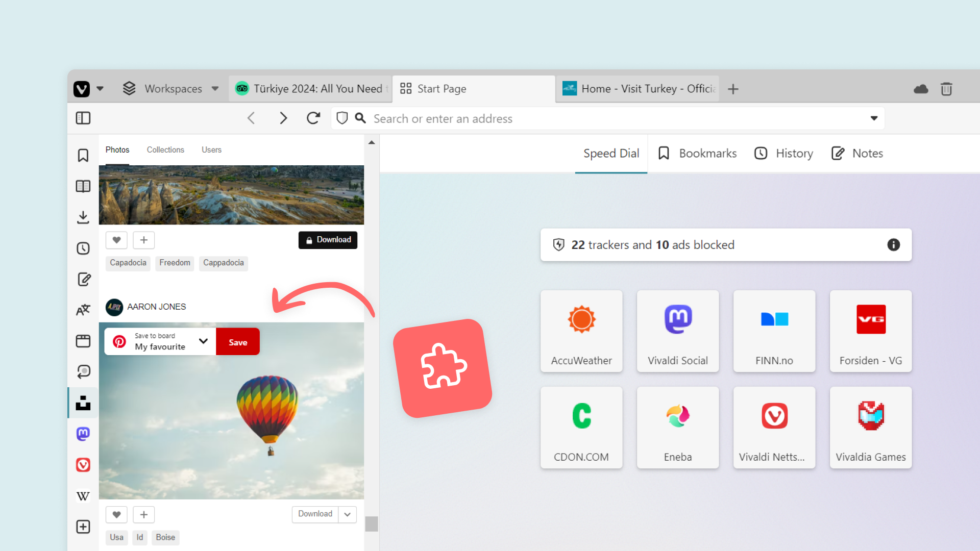Image resolution: width=980 pixels, height=551 pixels.
Task: Toggle the like heart on hot air balloon photo
Action: coord(116,515)
